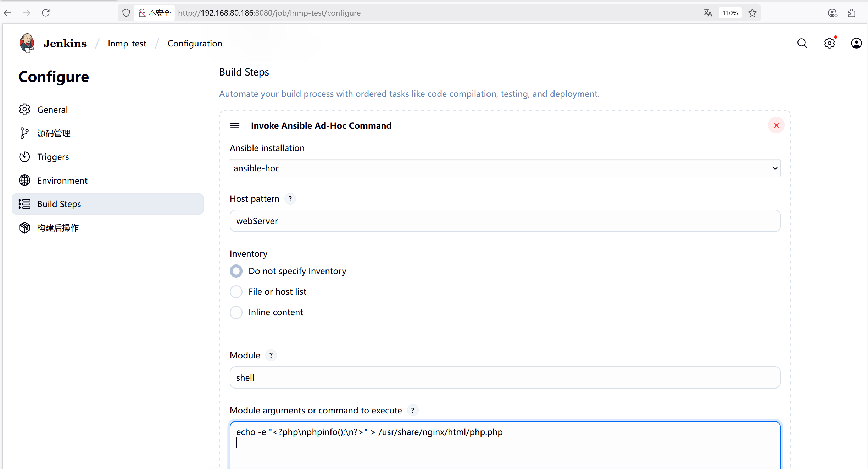
Task: Go to 构建后操作 section
Action: (108, 228)
